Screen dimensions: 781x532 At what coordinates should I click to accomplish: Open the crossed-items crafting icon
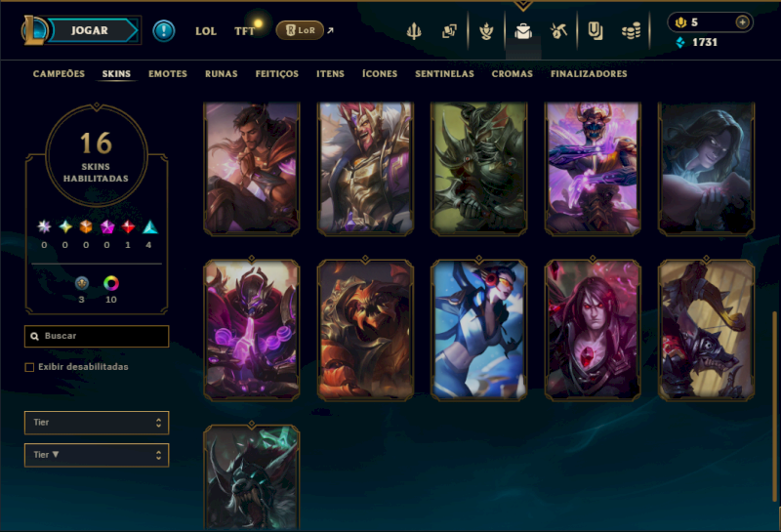[558, 31]
